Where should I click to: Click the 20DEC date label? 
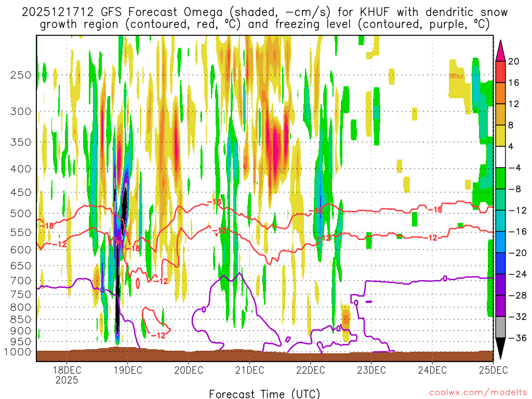(188, 370)
